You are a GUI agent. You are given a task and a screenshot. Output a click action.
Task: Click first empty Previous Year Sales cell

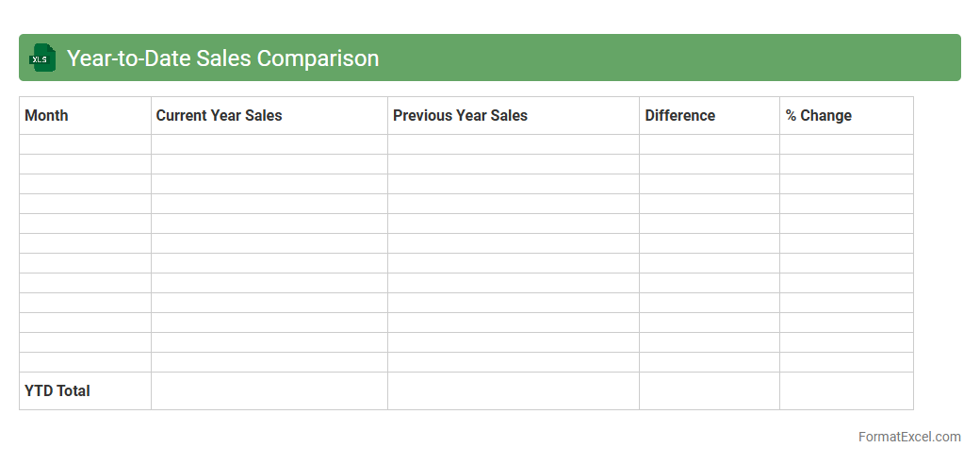coord(513,144)
